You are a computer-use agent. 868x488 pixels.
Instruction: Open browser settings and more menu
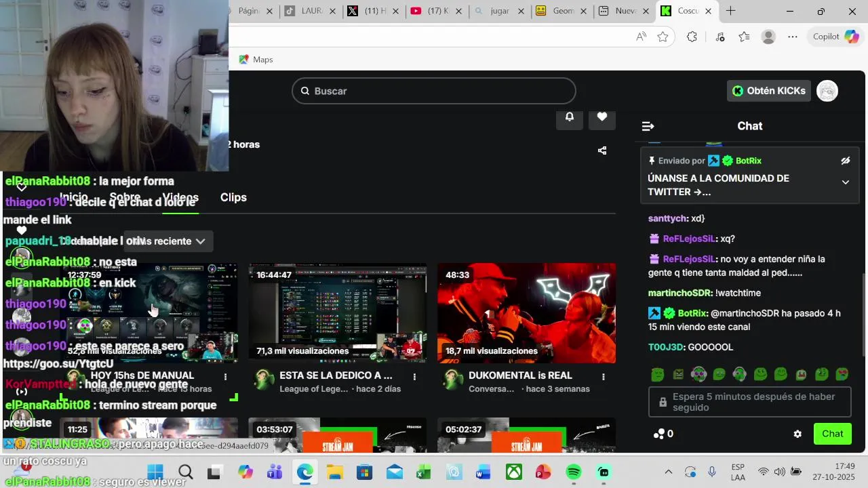[792, 37]
